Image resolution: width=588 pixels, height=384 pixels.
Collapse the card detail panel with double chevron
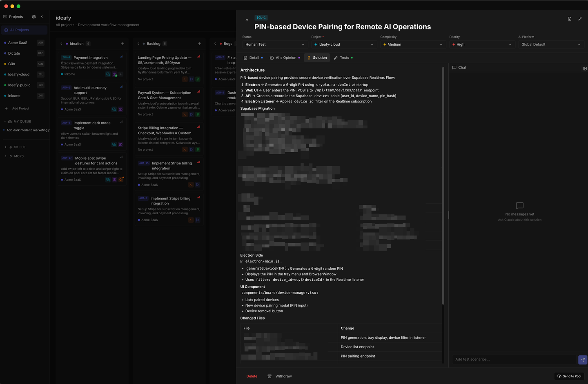(x=247, y=20)
